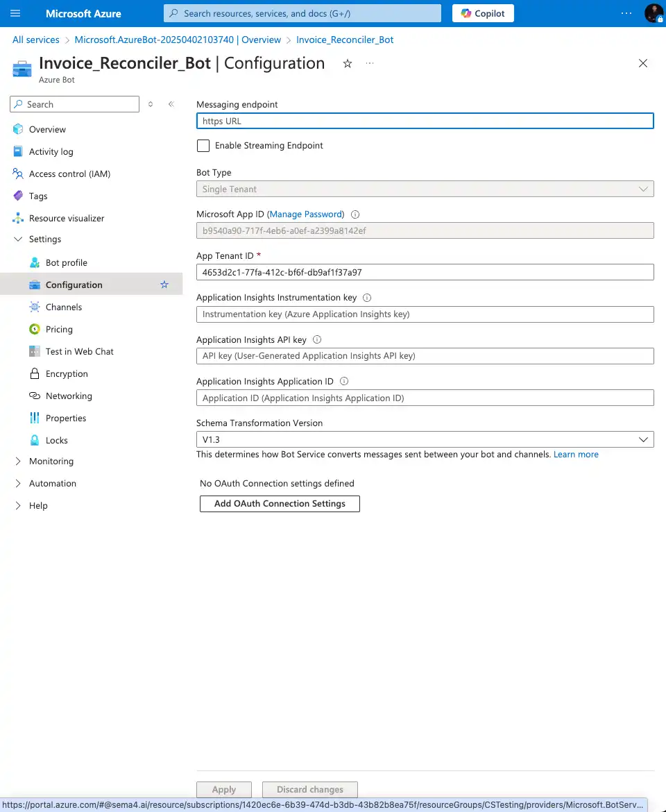
Task: Expand the Monitoring section
Action: pyautogui.click(x=51, y=461)
